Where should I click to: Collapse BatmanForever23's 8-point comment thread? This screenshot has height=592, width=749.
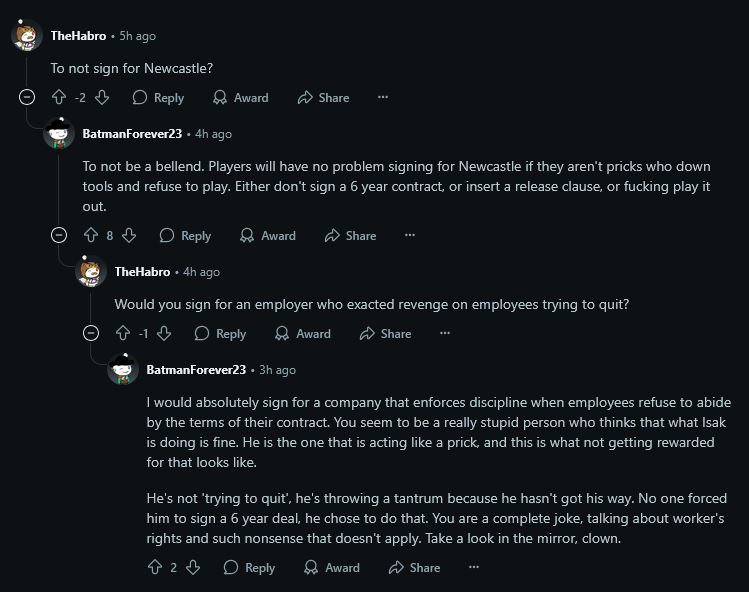click(60, 236)
